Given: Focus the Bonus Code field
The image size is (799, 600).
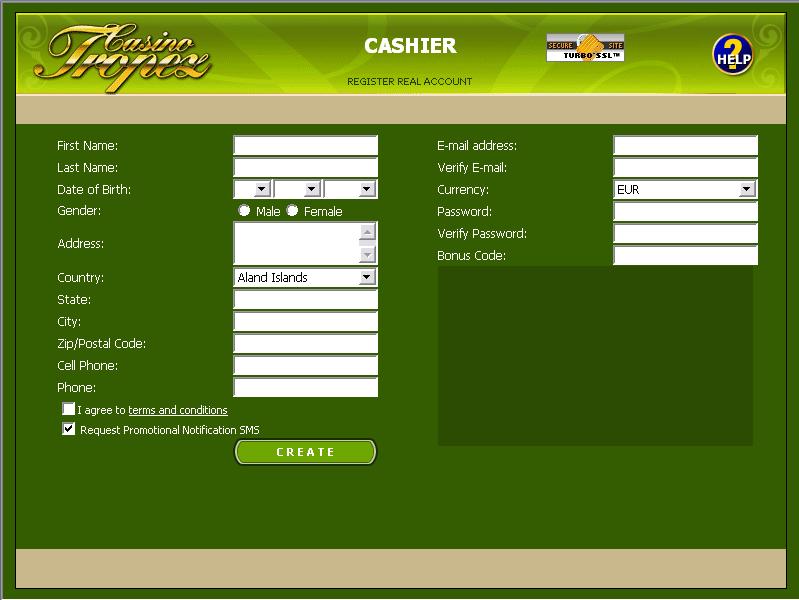Looking at the screenshot, I should pos(685,255).
